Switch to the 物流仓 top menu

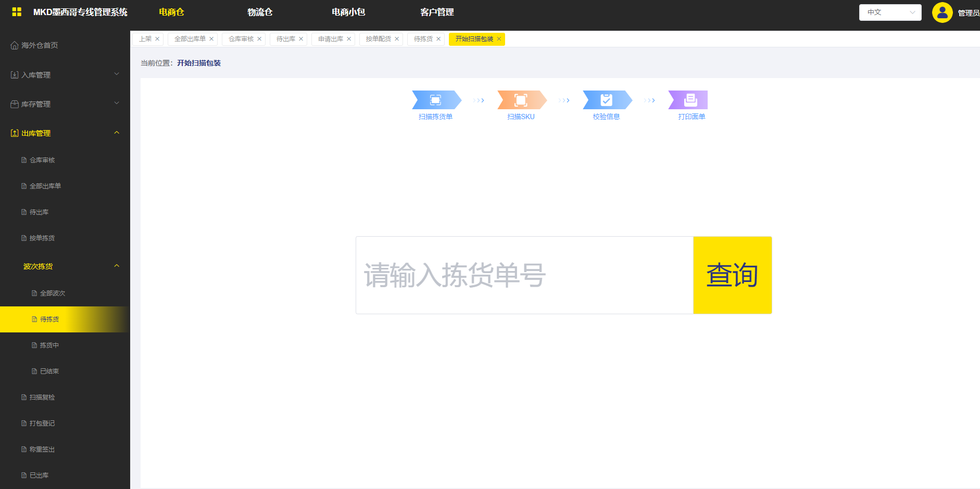click(260, 12)
